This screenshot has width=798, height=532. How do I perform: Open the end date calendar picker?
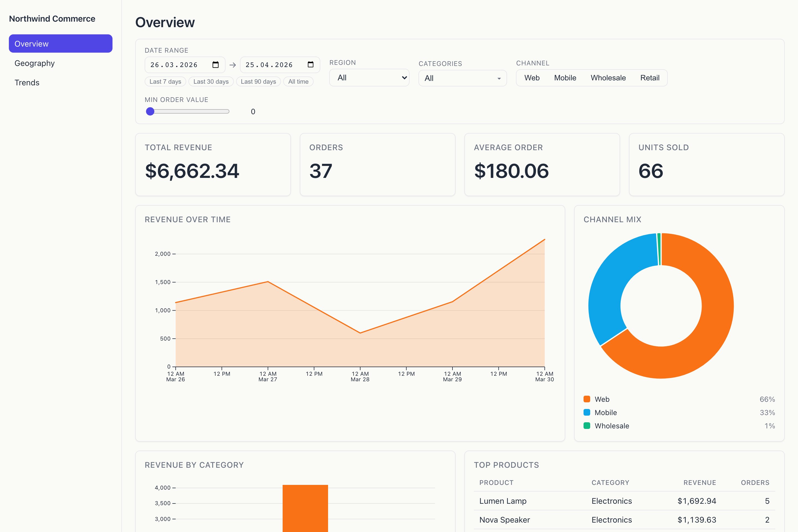click(x=311, y=65)
